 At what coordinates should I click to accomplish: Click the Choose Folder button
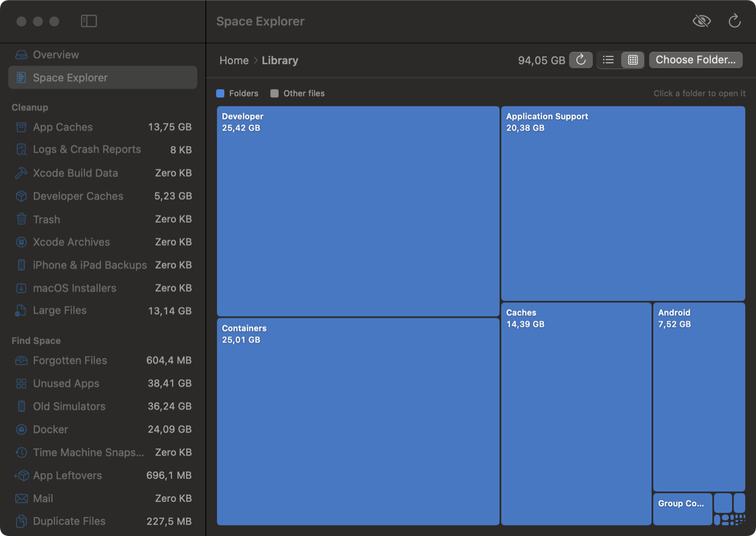[x=696, y=60]
